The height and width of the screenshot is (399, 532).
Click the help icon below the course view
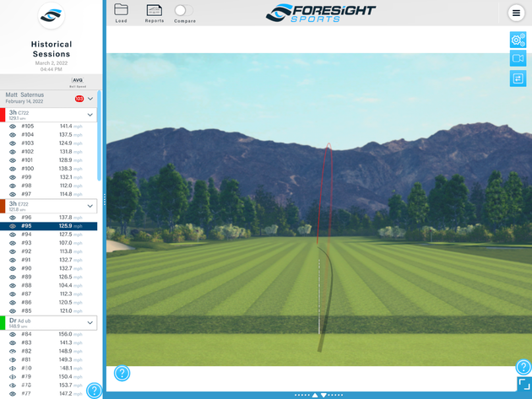[x=122, y=373]
